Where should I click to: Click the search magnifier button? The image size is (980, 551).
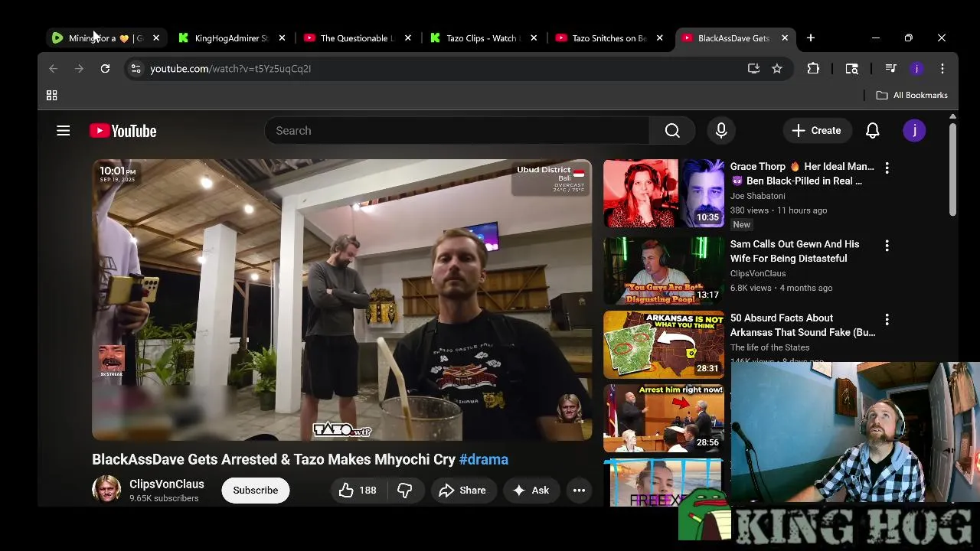[x=672, y=131]
